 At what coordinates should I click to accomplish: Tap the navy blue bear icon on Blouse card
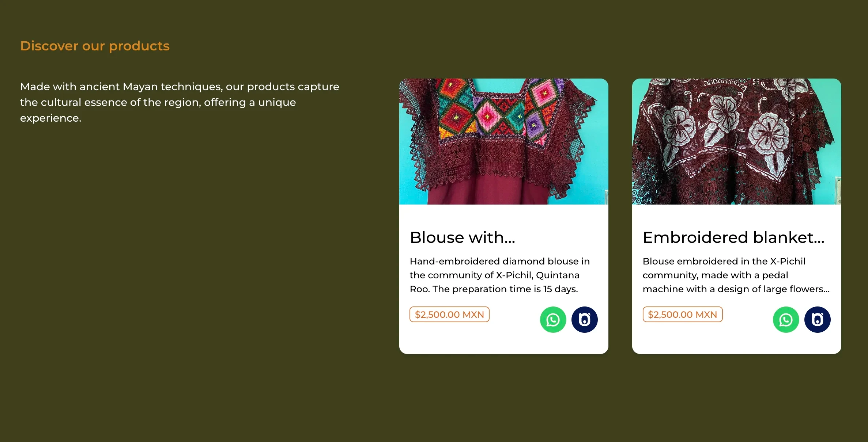coord(584,320)
